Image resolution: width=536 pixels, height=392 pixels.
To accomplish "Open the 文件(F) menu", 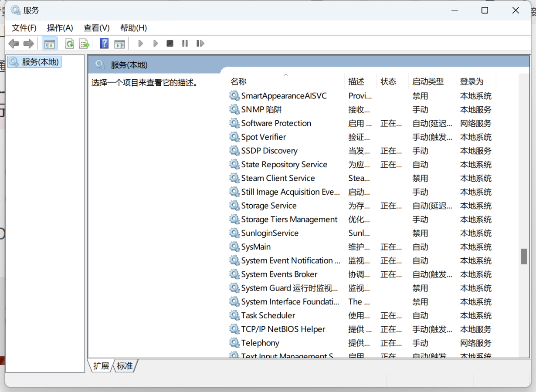I will 24,28.
